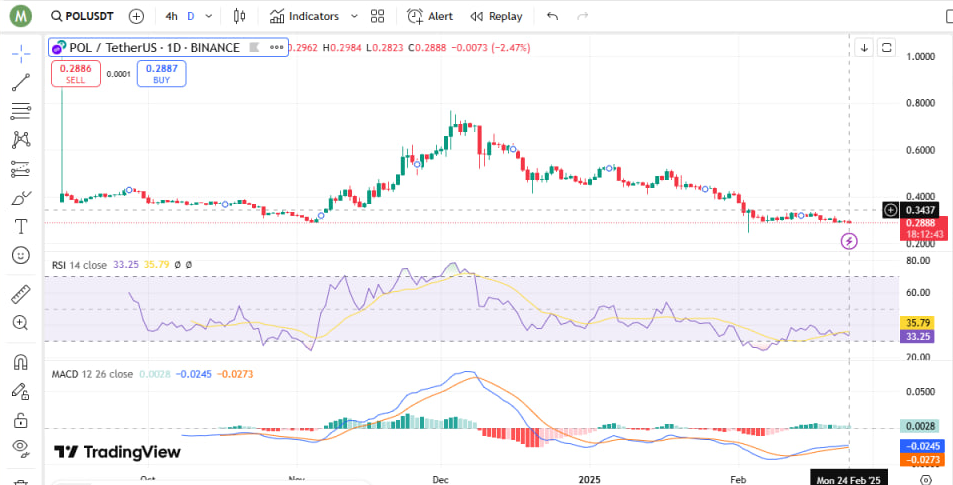Activate the zoom in tool
The width and height of the screenshot is (953, 485).
21,323
